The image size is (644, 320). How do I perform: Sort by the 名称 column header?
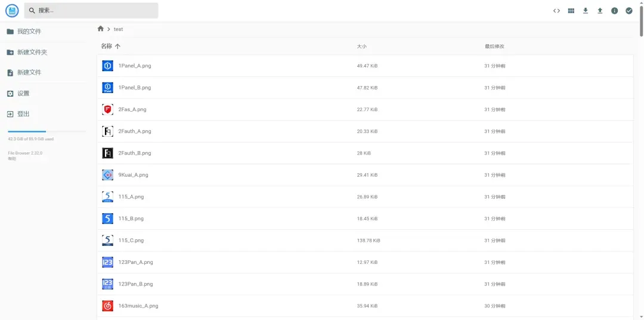click(106, 46)
